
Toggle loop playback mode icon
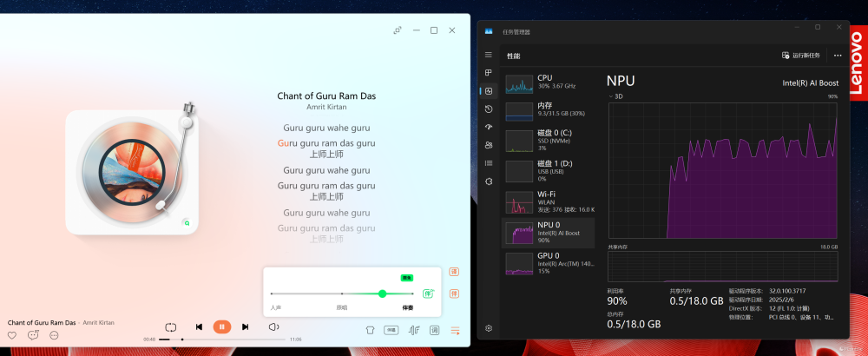click(170, 327)
